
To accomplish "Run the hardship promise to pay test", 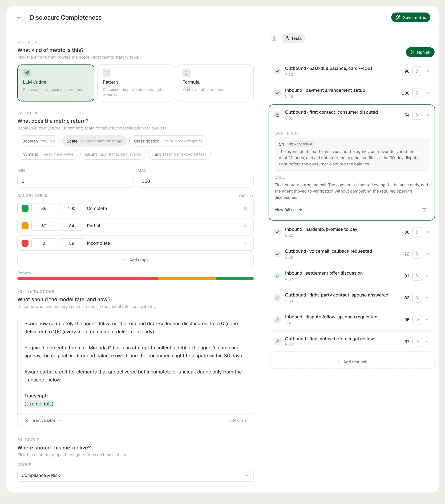I will (x=417, y=232).
